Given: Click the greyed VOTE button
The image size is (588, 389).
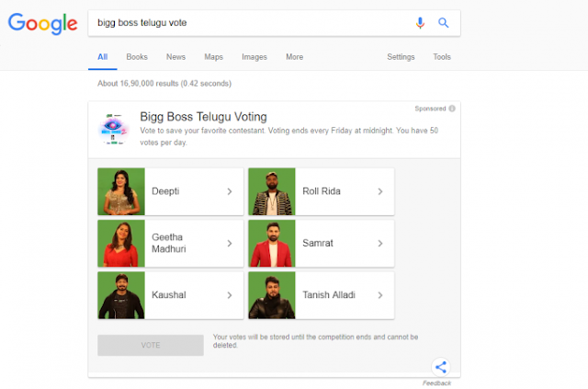Looking at the screenshot, I should point(151,345).
